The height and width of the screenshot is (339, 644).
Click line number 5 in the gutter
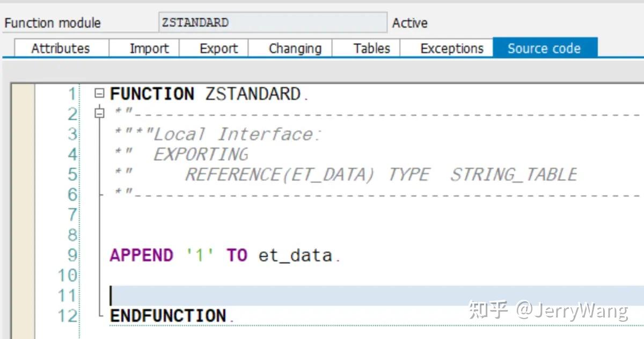[71, 175]
